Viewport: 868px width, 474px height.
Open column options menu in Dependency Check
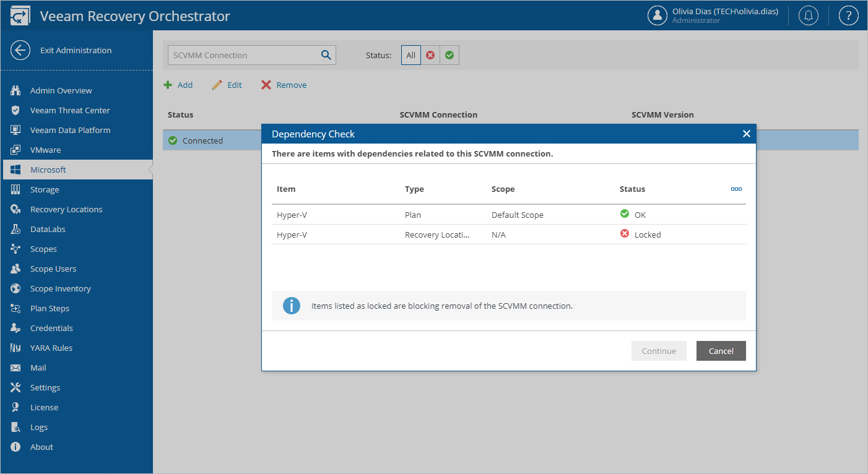pyautogui.click(x=736, y=189)
